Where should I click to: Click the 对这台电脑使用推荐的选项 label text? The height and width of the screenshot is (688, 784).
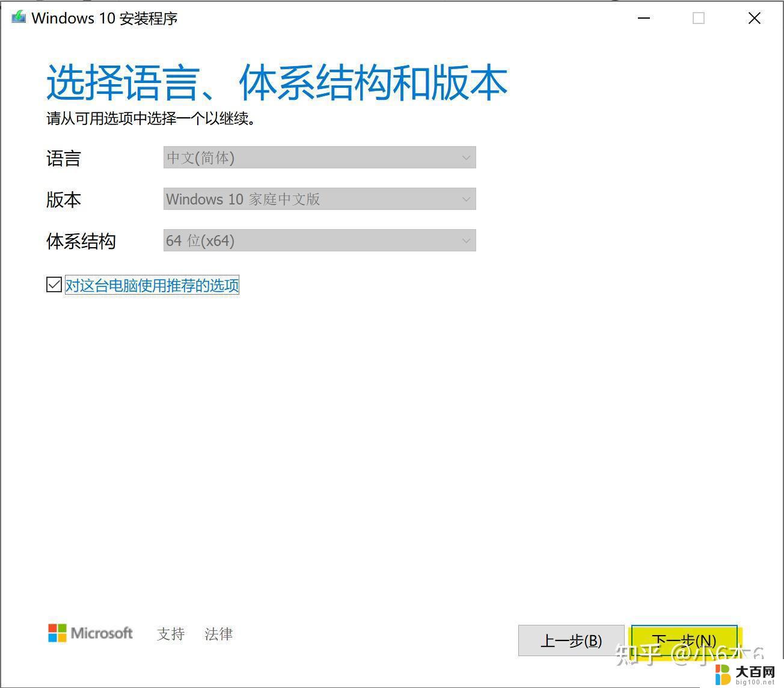tap(152, 285)
